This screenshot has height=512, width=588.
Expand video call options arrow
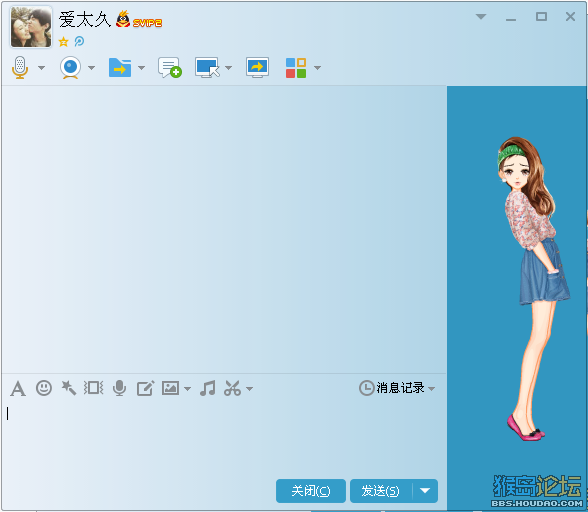91,68
